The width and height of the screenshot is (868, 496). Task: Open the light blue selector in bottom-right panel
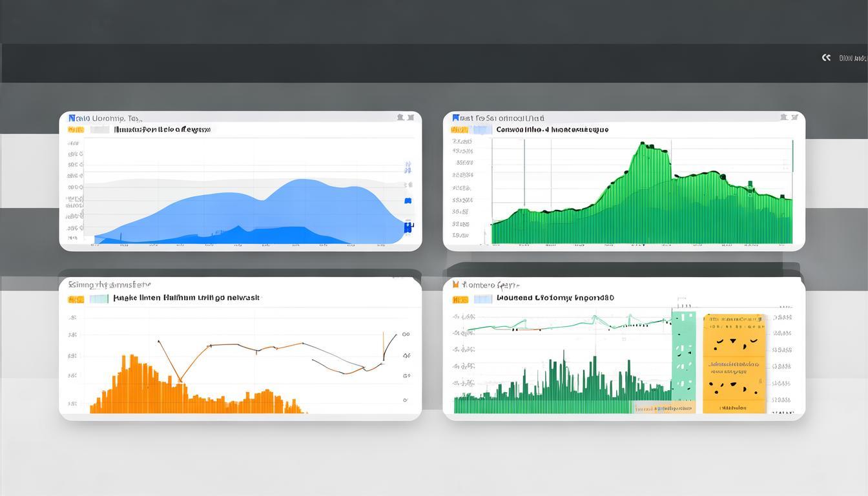coord(482,299)
